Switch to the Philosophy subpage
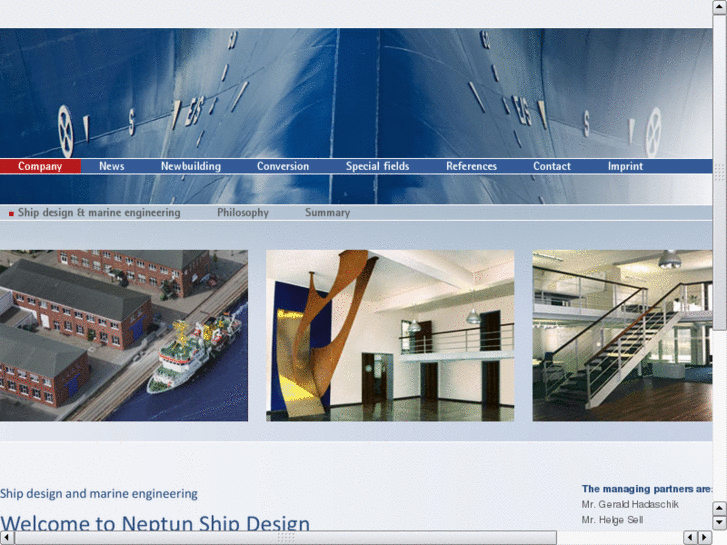The width and height of the screenshot is (727, 545). (x=243, y=212)
